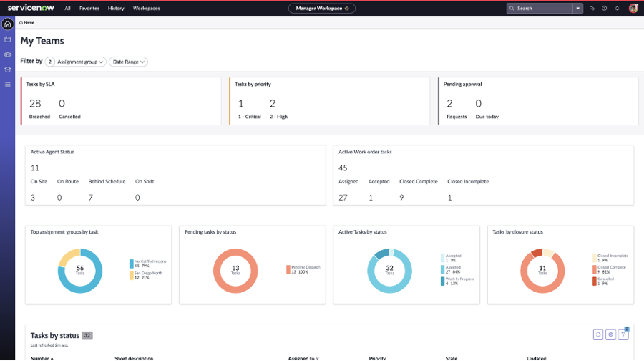Click the Pending Dispatch legend swatch
The image size is (644, 361).
click(x=288, y=269)
